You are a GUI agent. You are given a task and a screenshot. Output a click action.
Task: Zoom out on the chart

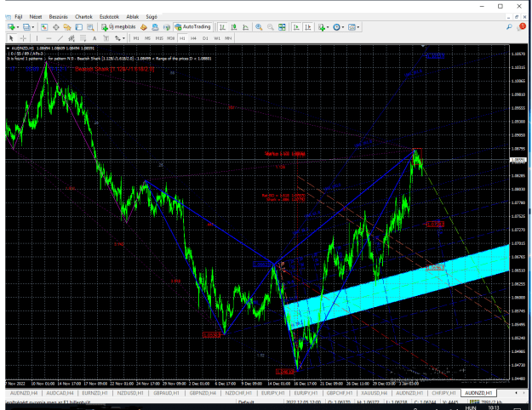(271, 27)
